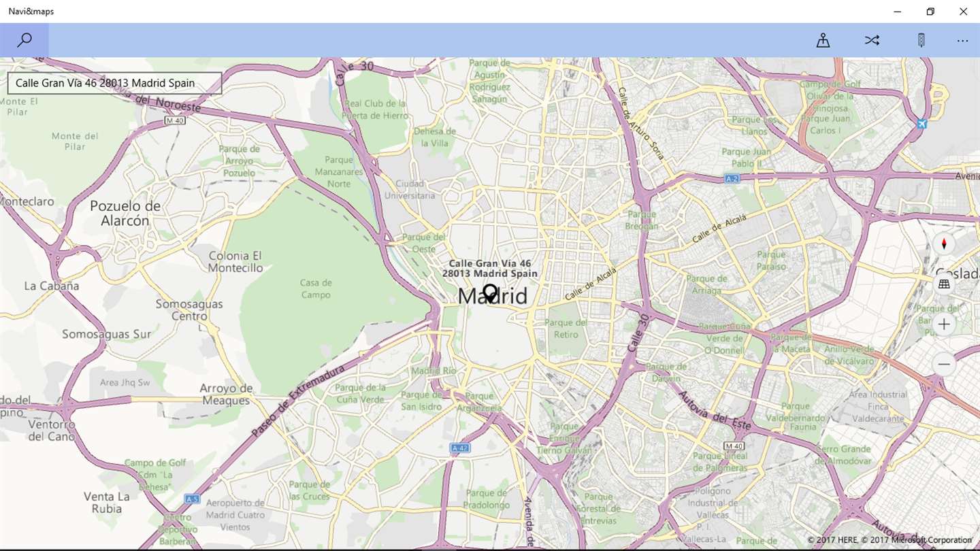The height and width of the screenshot is (551, 980).
Task: Click the Casa de Campo park label
Action: point(315,288)
